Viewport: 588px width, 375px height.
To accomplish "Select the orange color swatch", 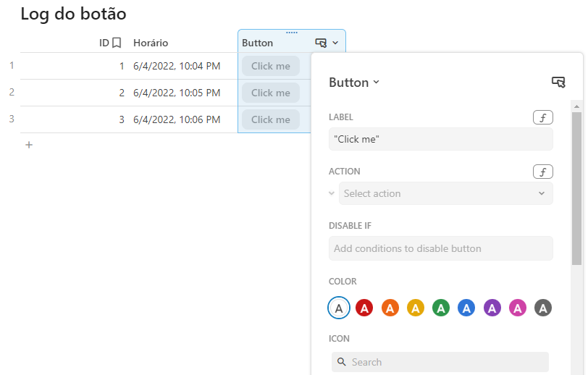I will pos(390,308).
